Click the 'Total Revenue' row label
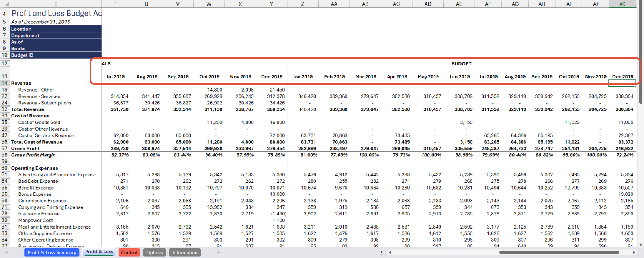 [27, 109]
